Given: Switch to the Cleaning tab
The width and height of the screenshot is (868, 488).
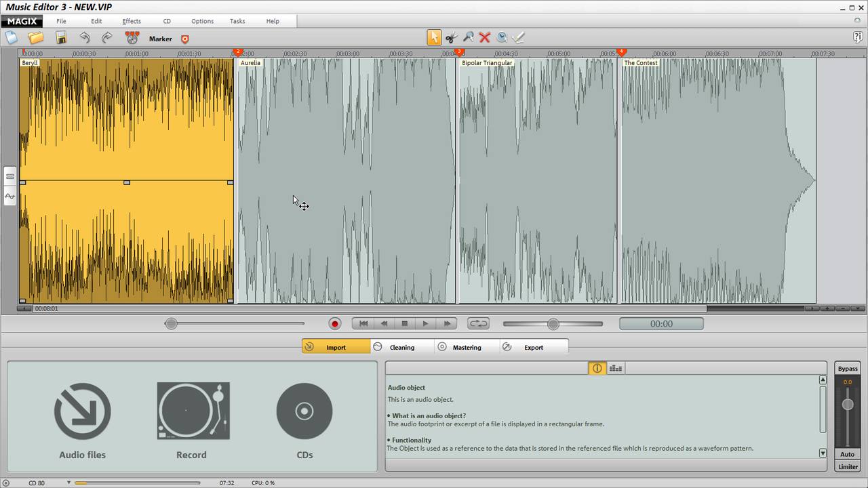Looking at the screenshot, I should (402, 347).
